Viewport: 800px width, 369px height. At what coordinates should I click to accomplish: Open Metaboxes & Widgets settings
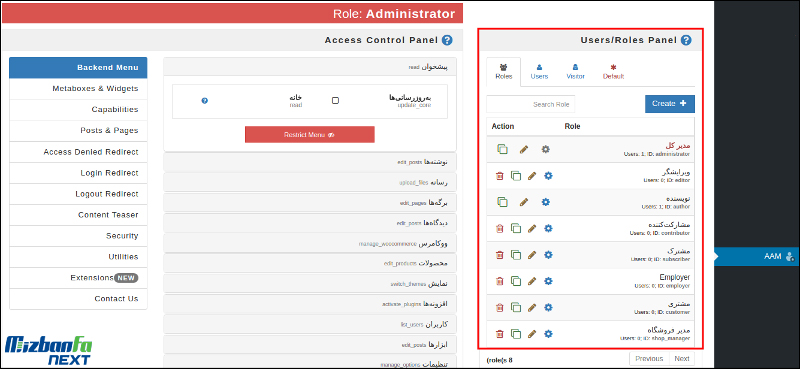click(78, 89)
